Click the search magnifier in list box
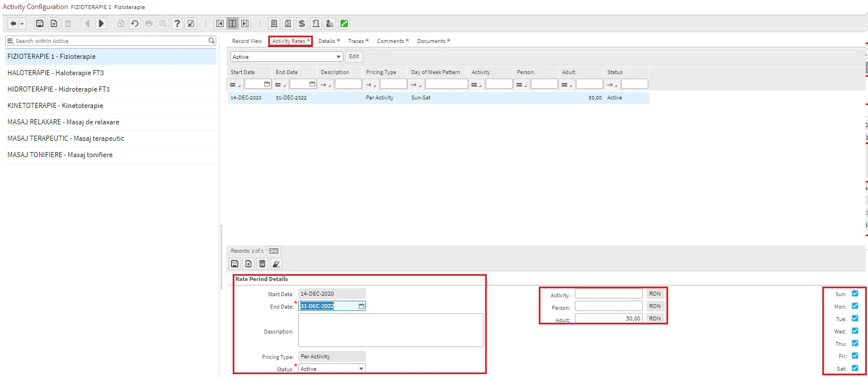868x377 pixels. (211, 41)
